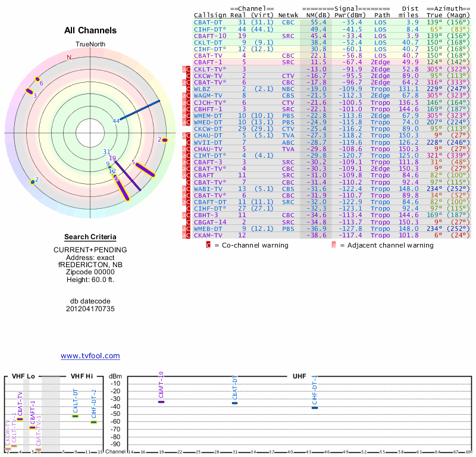The image size is (476, 457).
Task: Click the Callsign column header
Action: pos(210,15)
